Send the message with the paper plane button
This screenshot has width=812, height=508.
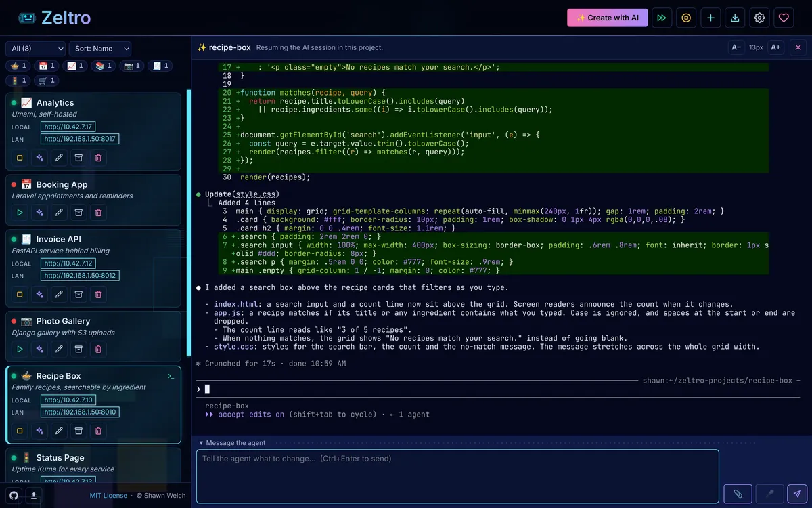[798, 494]
